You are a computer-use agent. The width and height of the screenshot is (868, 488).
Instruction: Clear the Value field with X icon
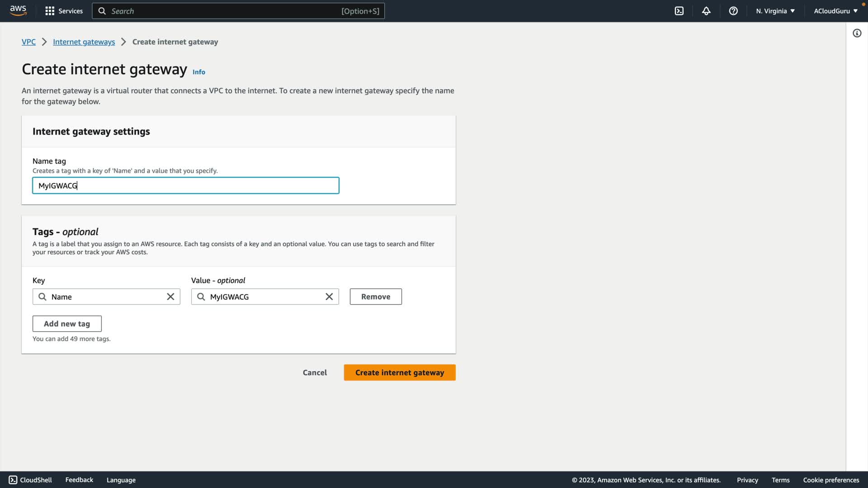(x=329, y=297)
